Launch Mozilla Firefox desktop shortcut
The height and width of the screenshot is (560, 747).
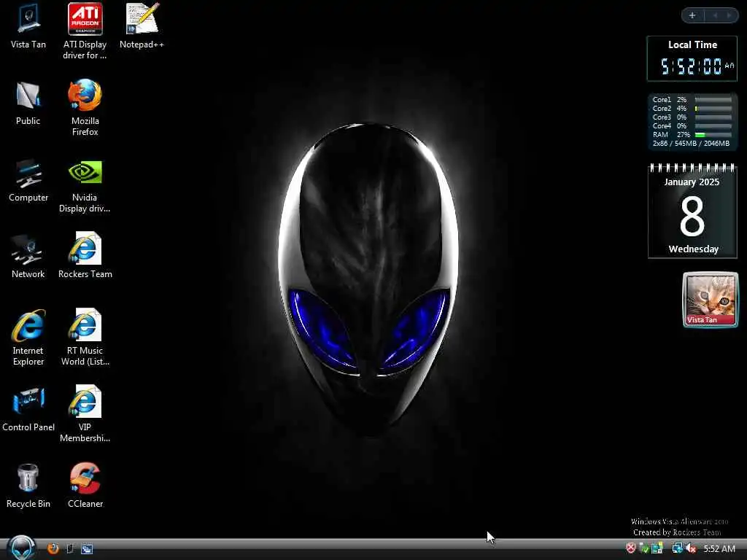pyautogui.click(x=85, y=108)
